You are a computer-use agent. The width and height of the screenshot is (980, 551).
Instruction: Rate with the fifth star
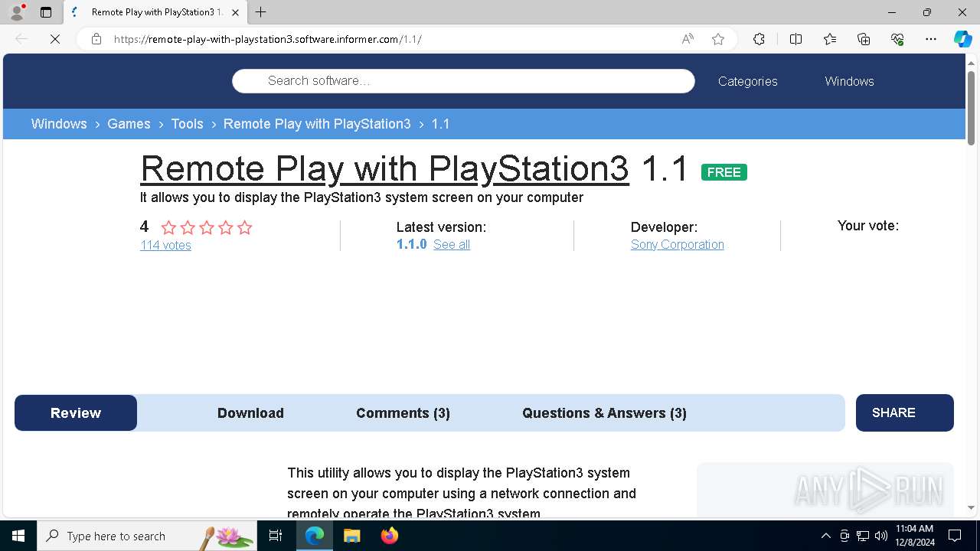pos(244,227)
